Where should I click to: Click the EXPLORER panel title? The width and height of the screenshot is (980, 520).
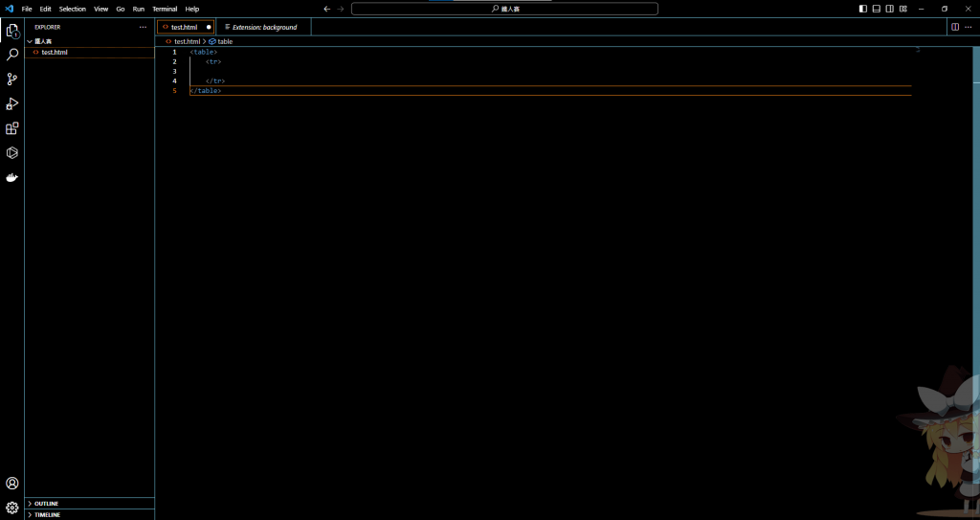click(x=48, y=28)
